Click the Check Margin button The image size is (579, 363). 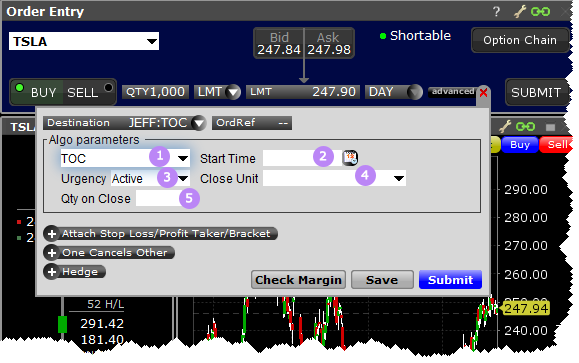click(298, 280)
